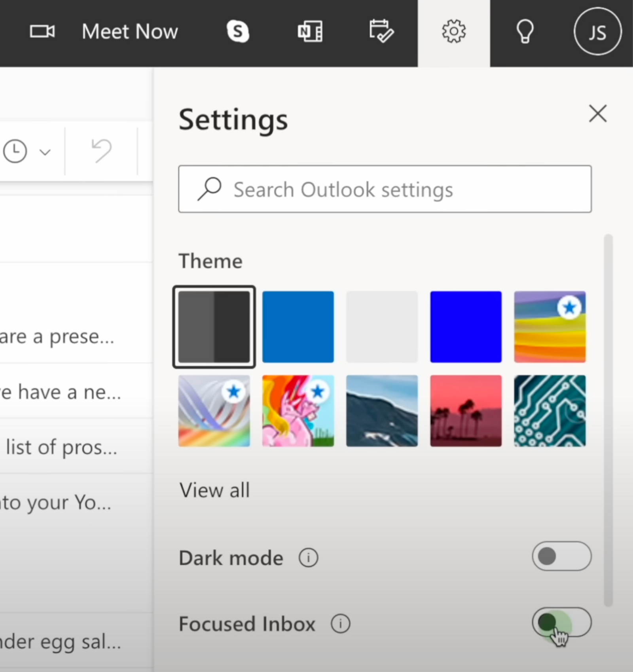Click the View all themes link

pyautogui.click(x=214, y=490)
